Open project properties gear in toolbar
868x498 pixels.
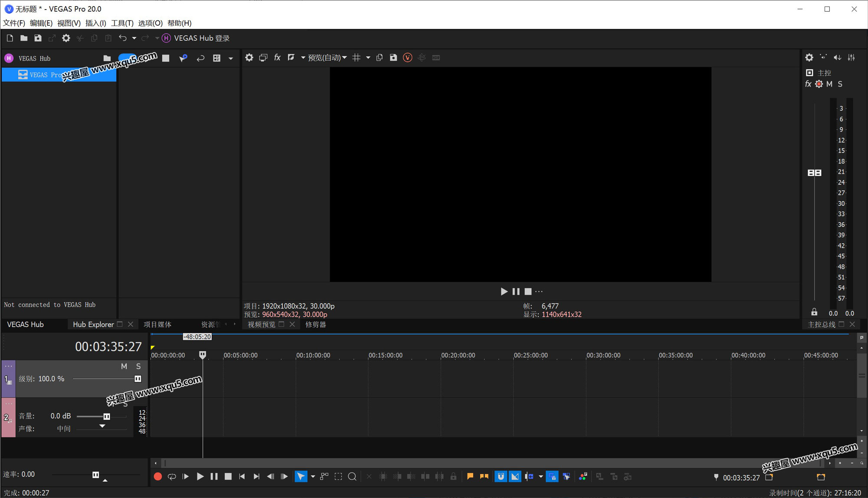(66, 38)
